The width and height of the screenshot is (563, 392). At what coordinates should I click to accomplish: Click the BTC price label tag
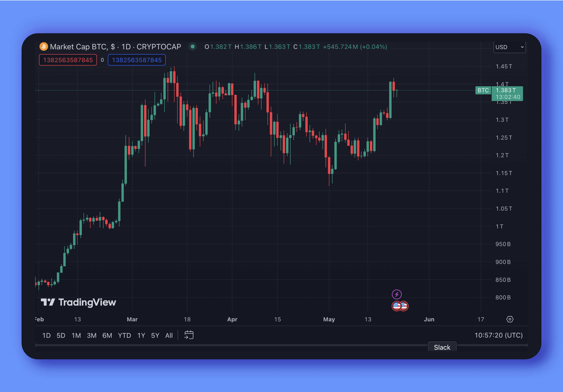(483, 90)
